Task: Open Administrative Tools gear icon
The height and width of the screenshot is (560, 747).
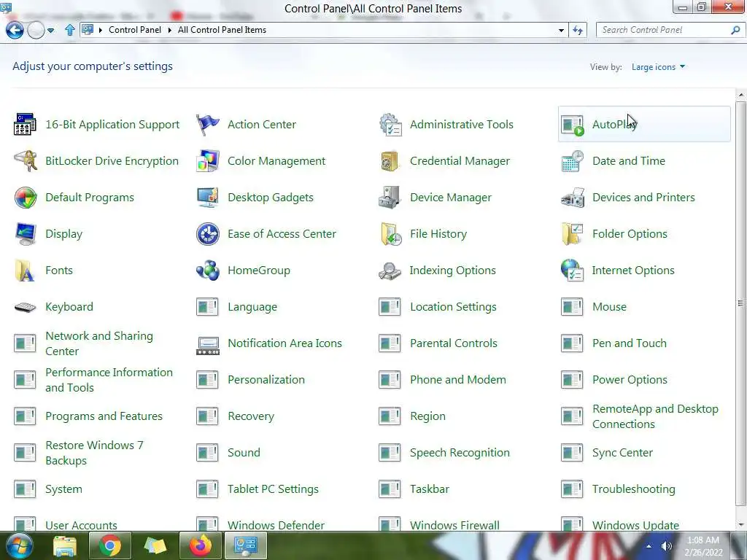Action: click(390, 124)
